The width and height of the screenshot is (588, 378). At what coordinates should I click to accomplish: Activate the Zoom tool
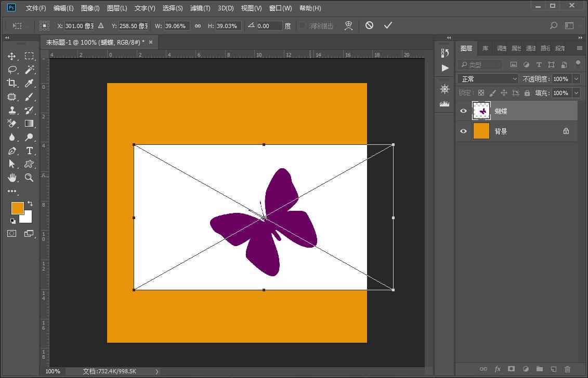click(x=30, y=178)
